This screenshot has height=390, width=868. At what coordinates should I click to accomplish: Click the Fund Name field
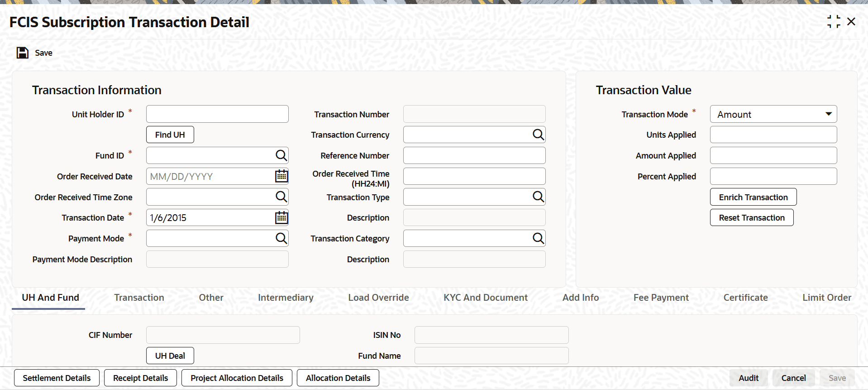click(x=491, y=356)
